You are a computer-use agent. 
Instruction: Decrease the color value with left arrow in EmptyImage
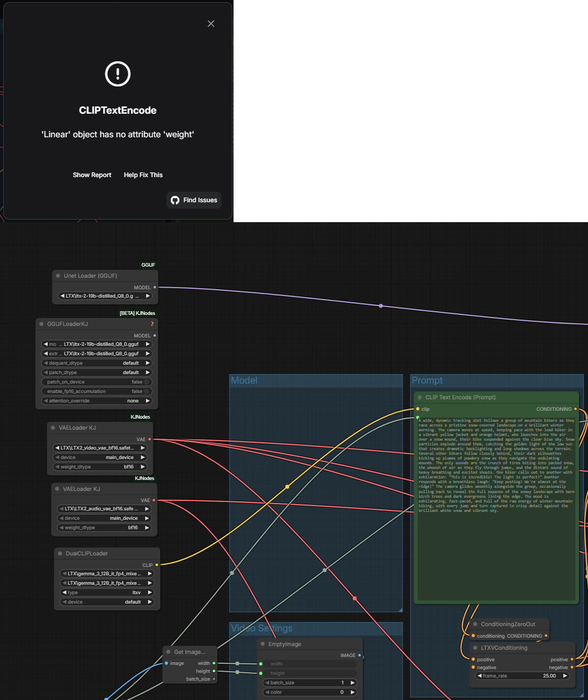point(267,692)
